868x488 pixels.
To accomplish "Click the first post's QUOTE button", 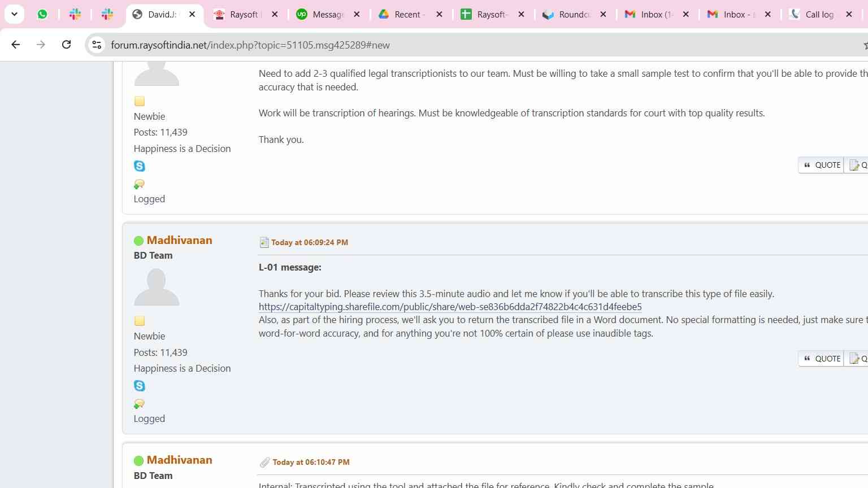I will coord(822,165).
